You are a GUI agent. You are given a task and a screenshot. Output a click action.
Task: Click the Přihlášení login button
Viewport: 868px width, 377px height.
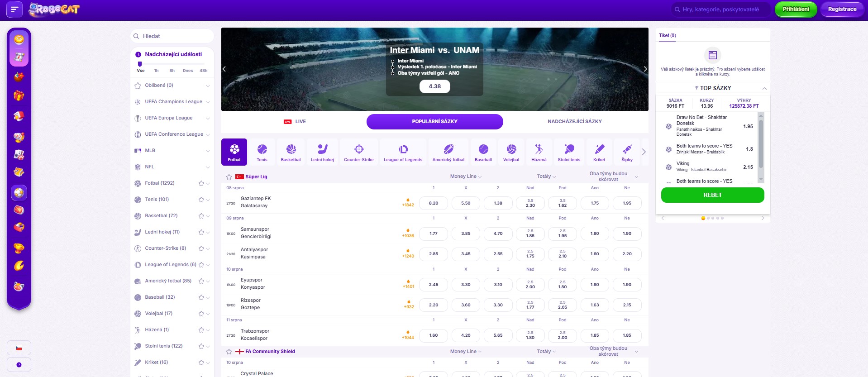point(796,9)
